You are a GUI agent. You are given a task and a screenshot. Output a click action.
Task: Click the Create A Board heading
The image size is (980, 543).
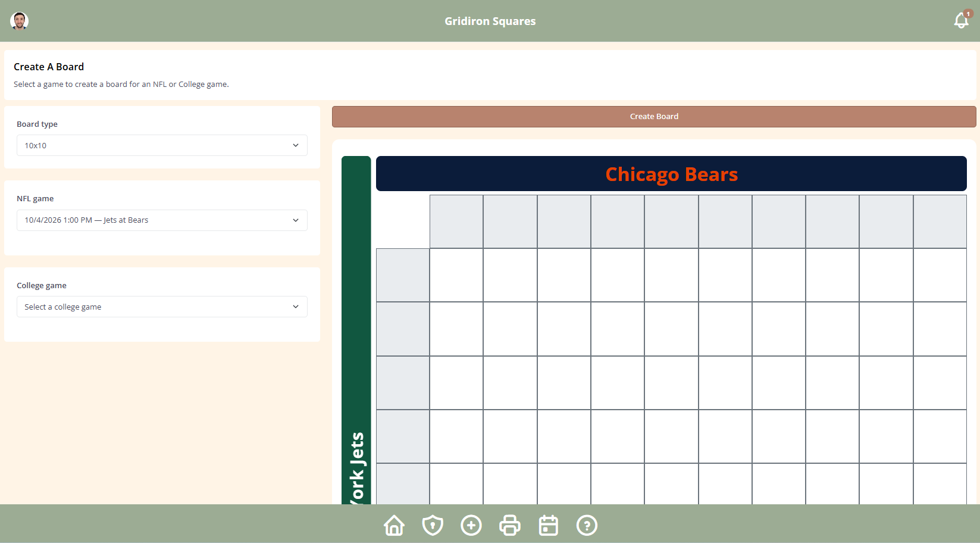coord(49,67)
